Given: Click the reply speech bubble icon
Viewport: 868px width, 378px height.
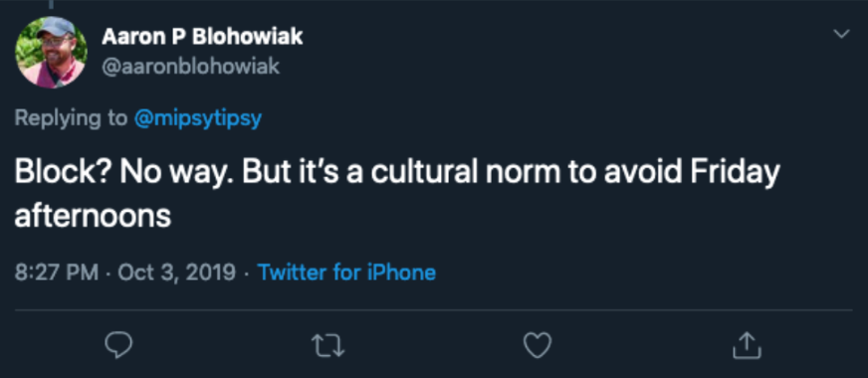Looking at the screenshot, I should pyautogui.click(x=118, y=345).
